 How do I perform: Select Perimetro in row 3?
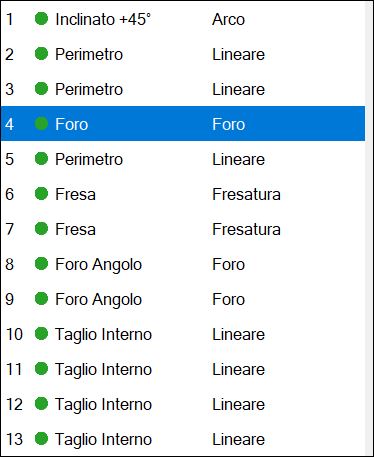click(x=89, y=89)
